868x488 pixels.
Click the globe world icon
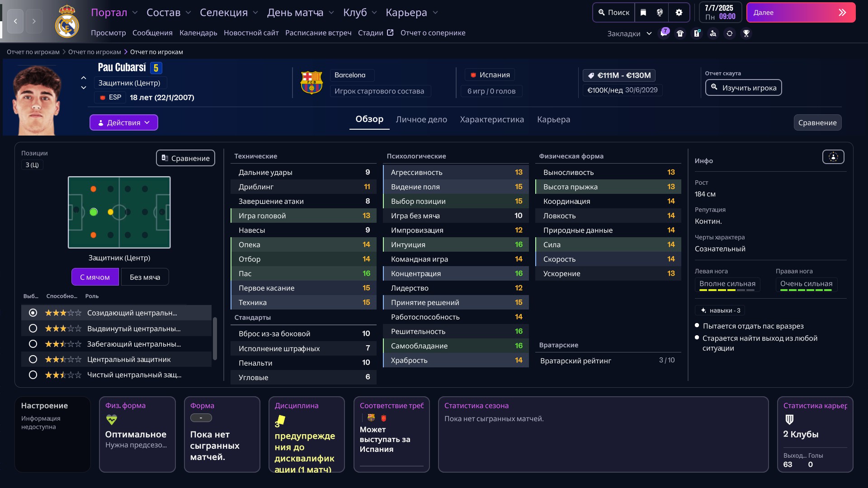pos(660,13)
